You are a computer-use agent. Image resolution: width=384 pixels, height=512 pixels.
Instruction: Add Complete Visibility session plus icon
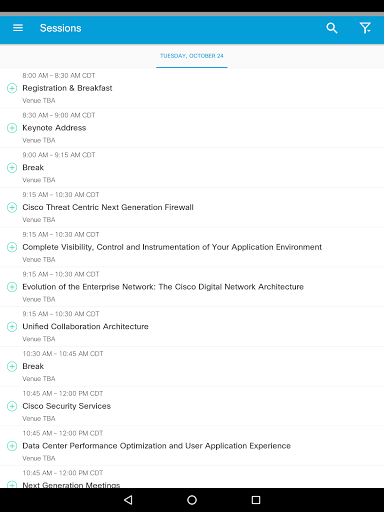(x=12, y=247)
